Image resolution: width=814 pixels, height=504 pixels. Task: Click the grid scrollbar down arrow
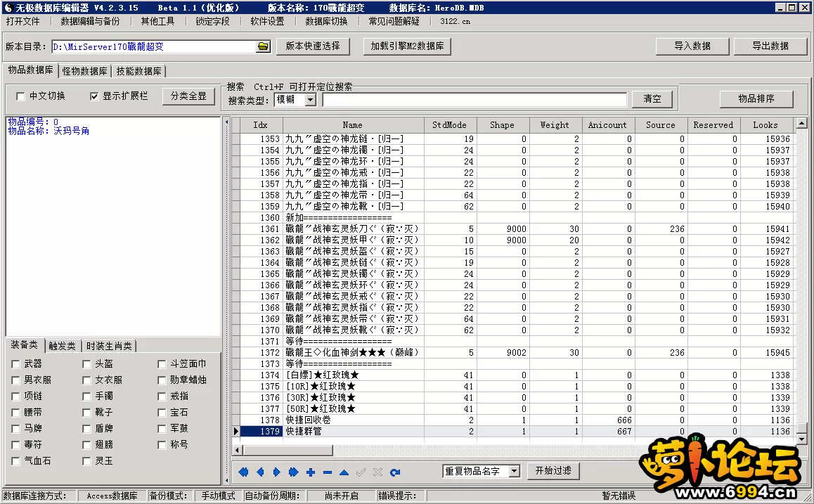(x=801, y=439)
